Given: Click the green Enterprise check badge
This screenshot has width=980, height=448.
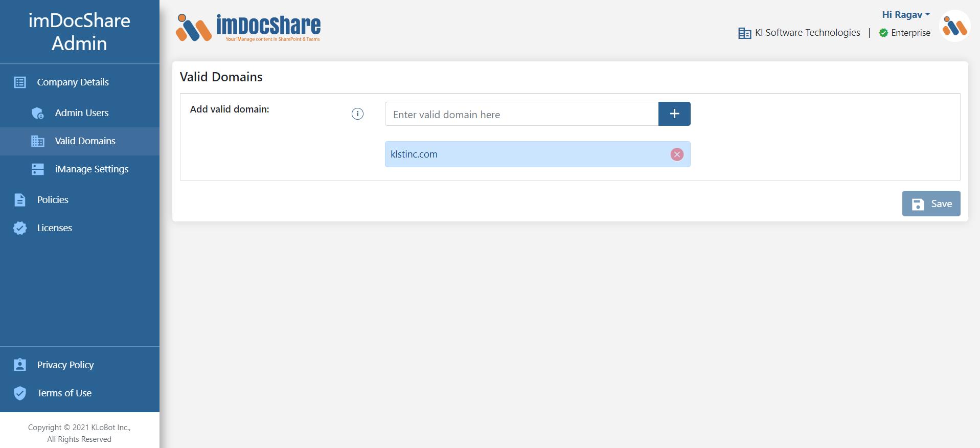Looking at the screenshot, I should point(883,33).
